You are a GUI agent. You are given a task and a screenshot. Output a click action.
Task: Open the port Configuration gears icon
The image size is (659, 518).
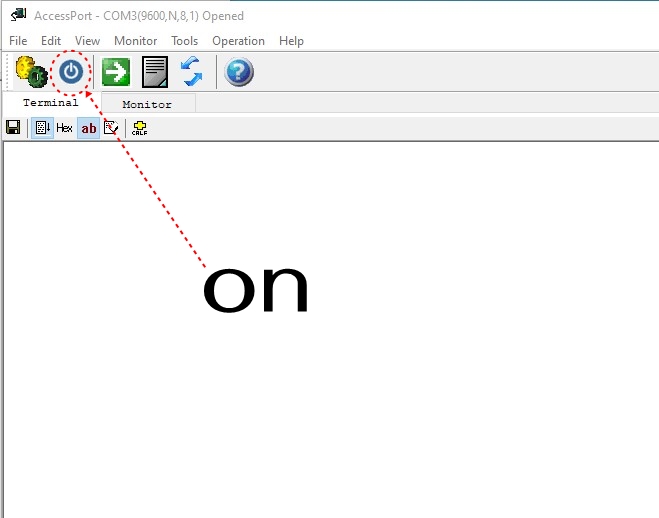point(32,72)
